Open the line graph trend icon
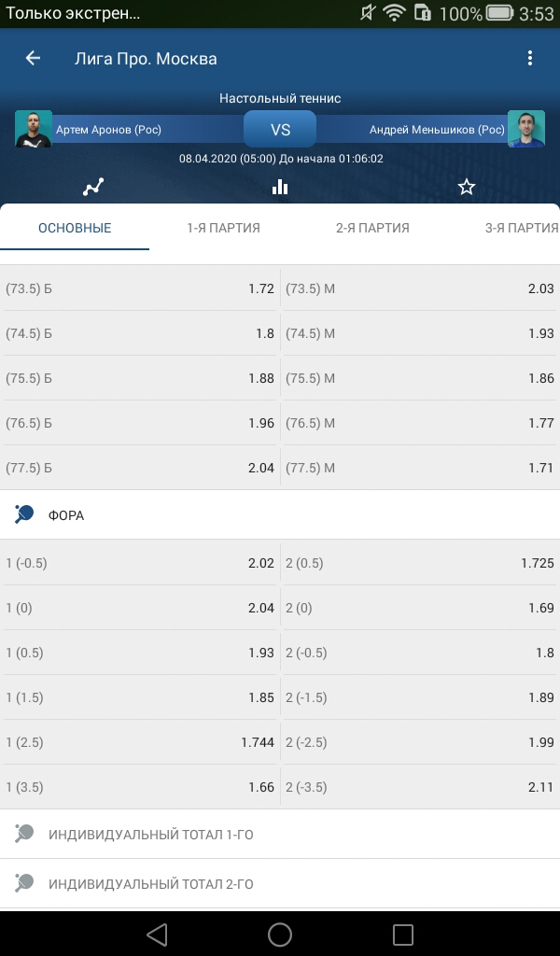Screen dimensions: 560x956 coord(93,187)
